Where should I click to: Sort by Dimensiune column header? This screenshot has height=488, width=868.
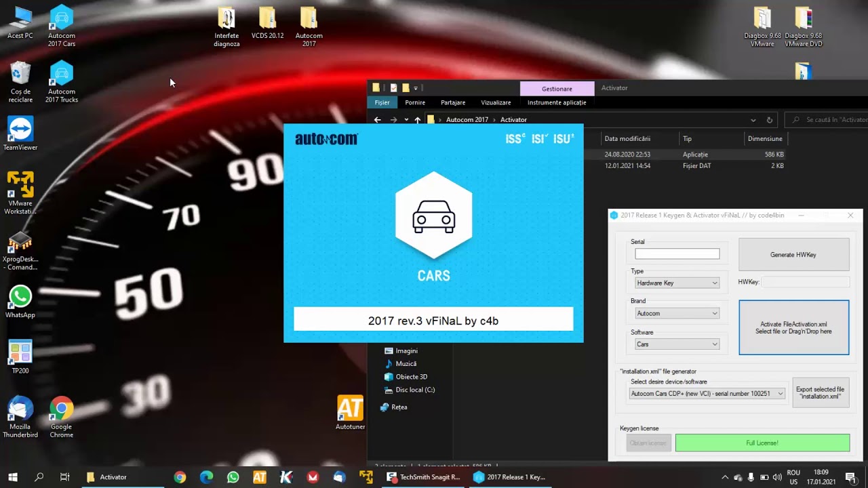coord(765,138)
